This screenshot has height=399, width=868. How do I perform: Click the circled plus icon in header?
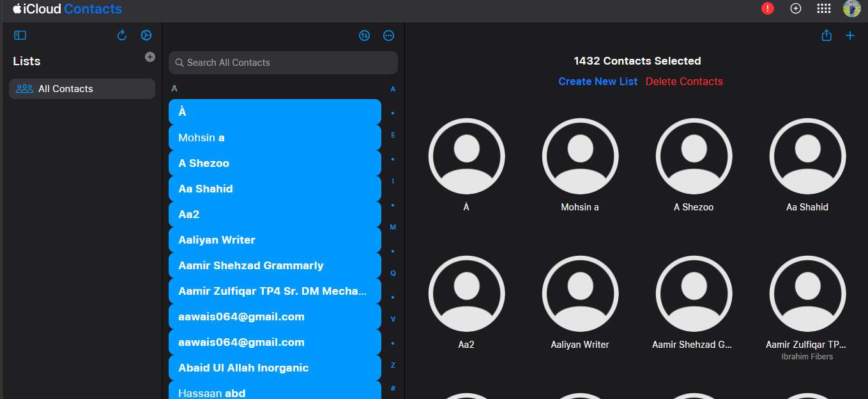(796, 8)
